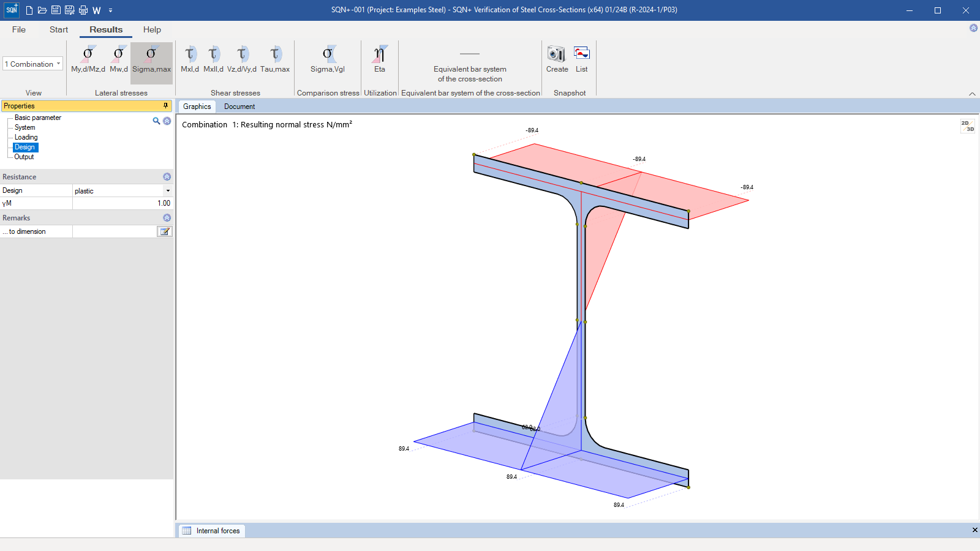
Task: Collapse the ribbon with the chevron
Action: (972, 94)
